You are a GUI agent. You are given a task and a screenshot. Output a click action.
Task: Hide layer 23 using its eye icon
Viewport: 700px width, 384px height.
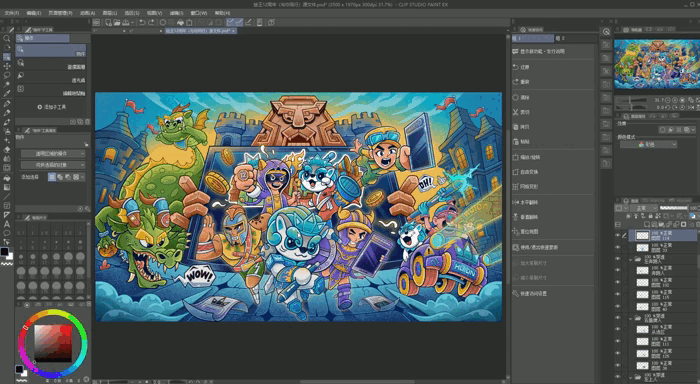point(618,247)
